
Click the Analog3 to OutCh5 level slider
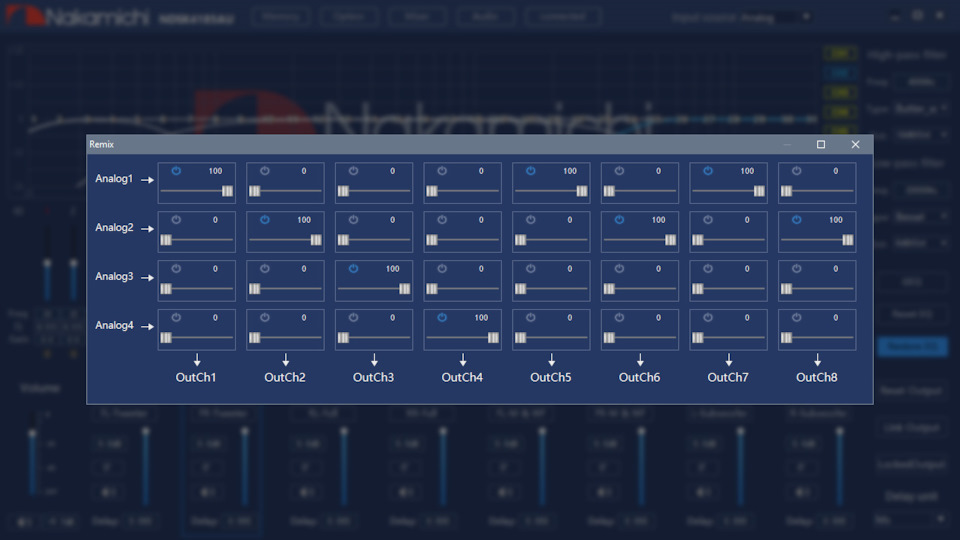[551, 289]
